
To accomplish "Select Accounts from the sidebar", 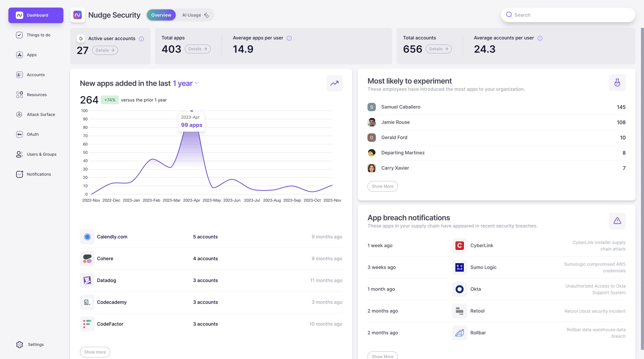I will pyautogui.click(x=36, y=74).
